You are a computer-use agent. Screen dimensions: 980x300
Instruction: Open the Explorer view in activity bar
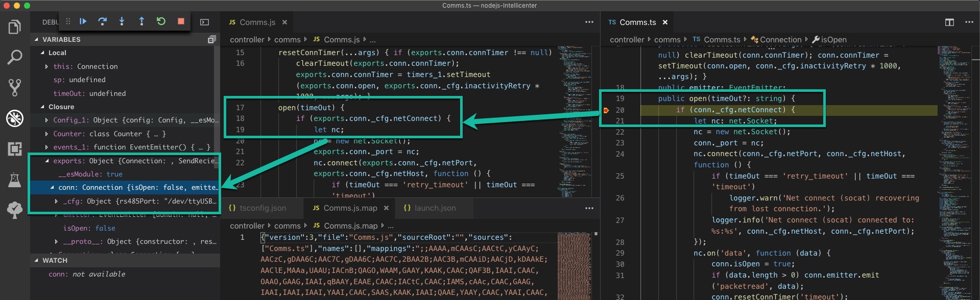point(15,27)
